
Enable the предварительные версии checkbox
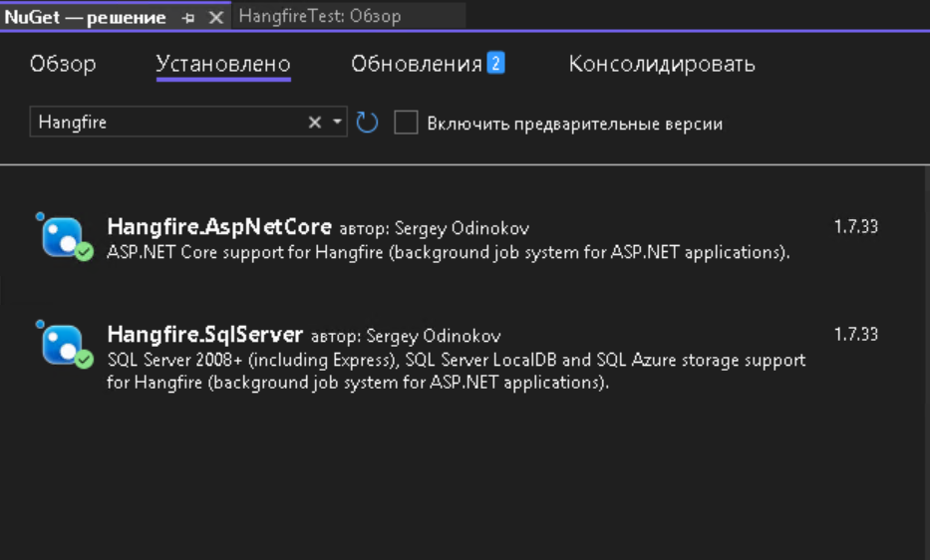[x=406, y=123]
